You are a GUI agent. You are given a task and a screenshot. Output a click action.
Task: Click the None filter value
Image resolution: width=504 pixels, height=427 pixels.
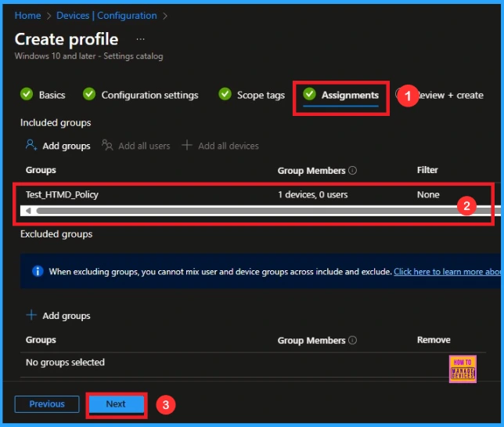click(x=428, y=194)
